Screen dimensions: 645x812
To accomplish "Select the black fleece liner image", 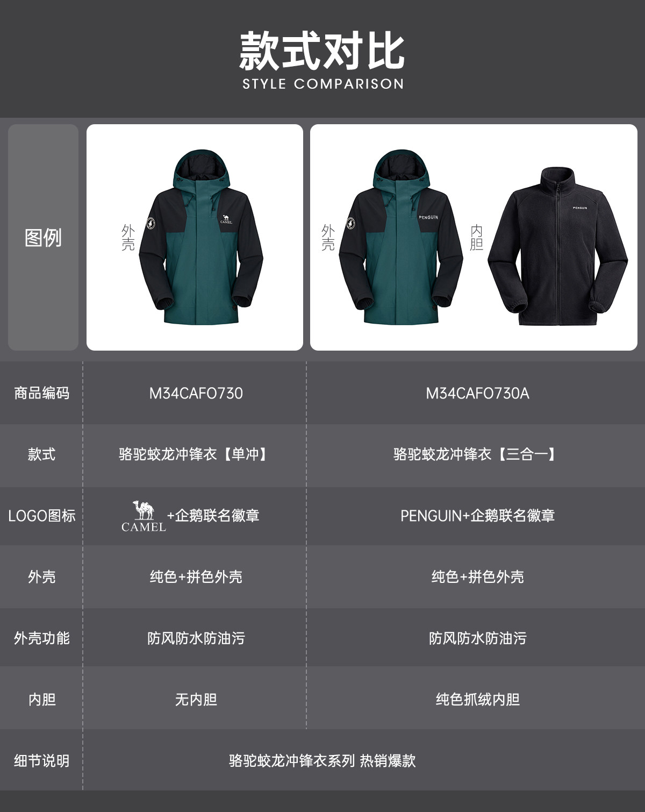I will point(558,246).
